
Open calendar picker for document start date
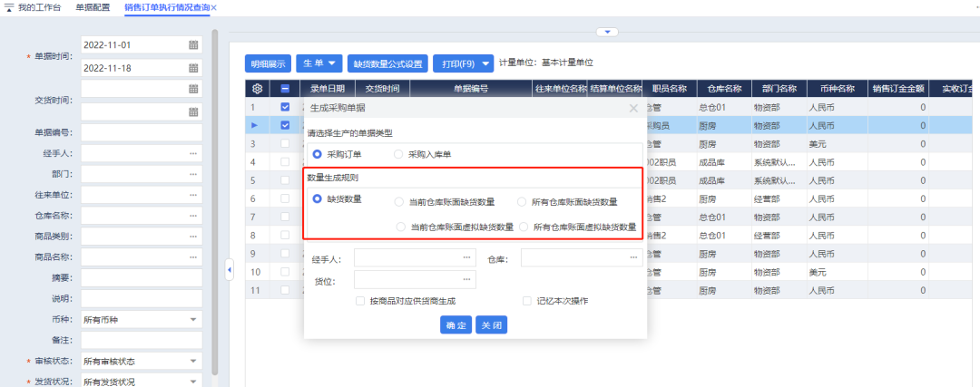click(x=193, y=44)
